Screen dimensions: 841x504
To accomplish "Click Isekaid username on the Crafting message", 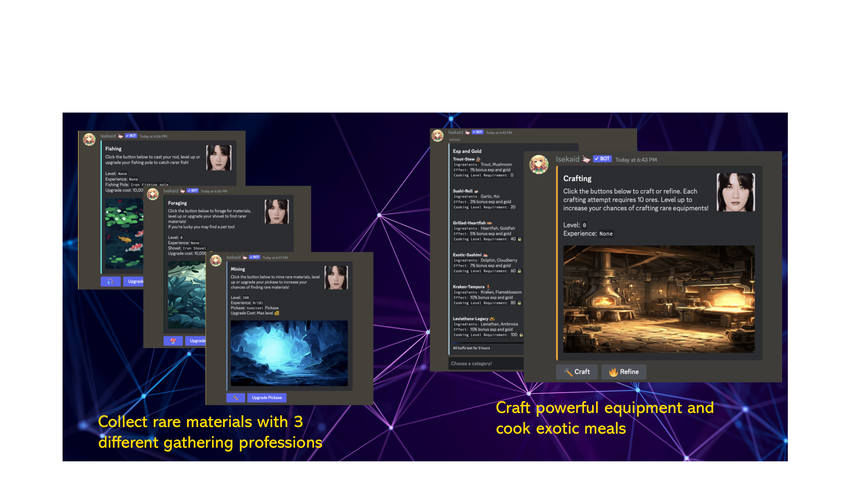I will coord(568,159).
